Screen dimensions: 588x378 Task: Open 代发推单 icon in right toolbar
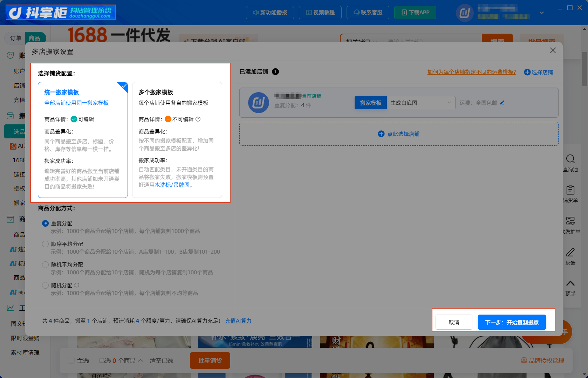pos(570,221)
